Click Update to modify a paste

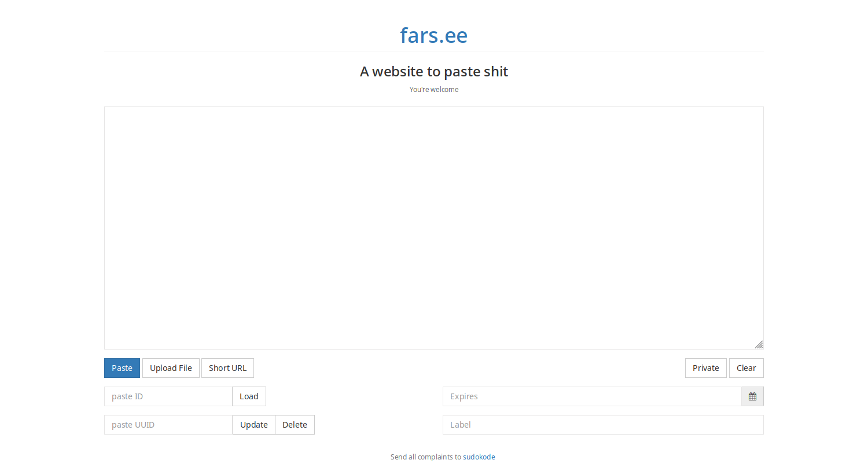pos(253,425)
